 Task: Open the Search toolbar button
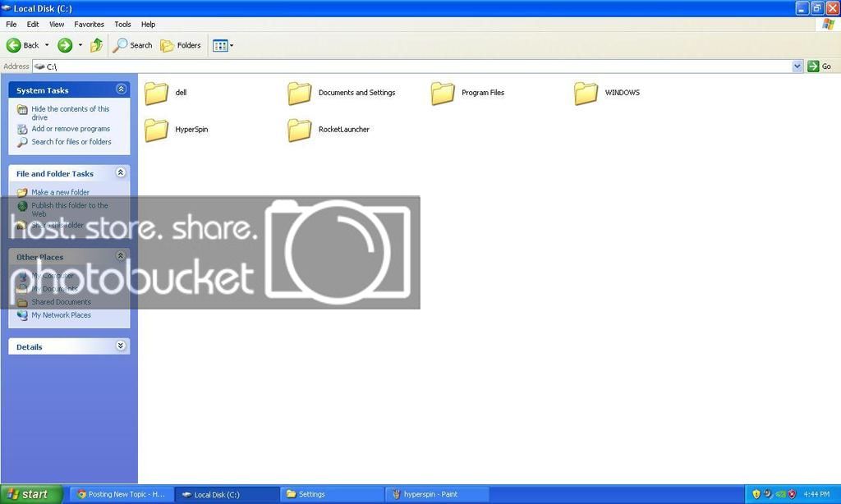pos(133,46)
